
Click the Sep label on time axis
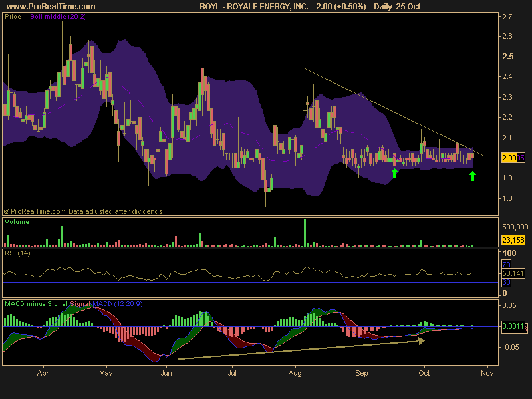[x=361, y=374]
